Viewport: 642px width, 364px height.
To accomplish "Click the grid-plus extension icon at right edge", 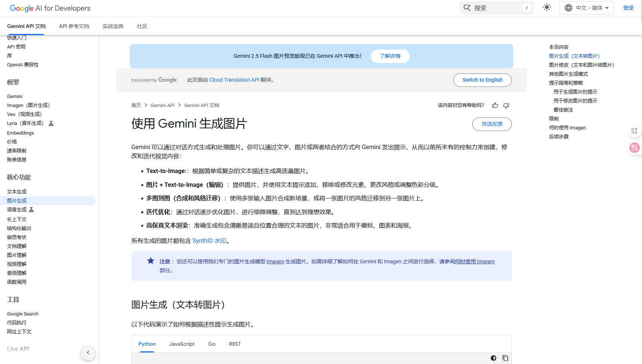I will click(634, 131).
